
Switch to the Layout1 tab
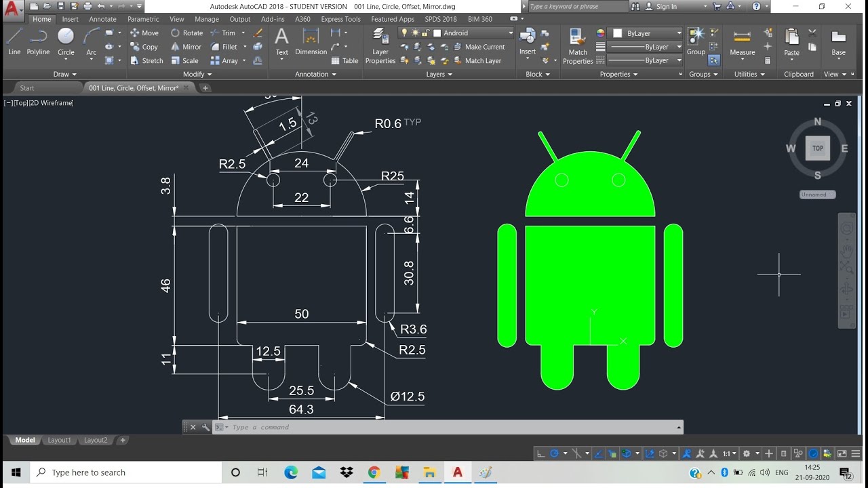click(x=59, y=440)
